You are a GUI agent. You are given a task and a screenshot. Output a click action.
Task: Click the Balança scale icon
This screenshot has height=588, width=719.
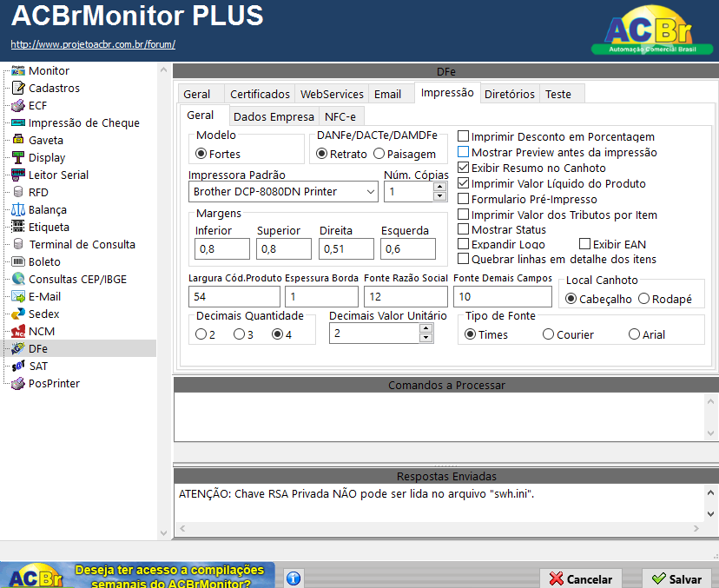(x=18, y=209)
